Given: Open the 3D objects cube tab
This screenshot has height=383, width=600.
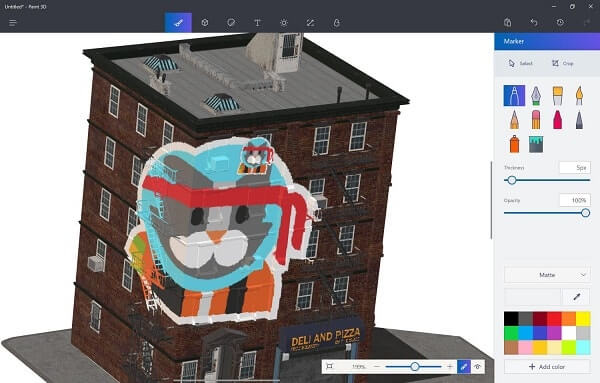Looking at the screenshot, I should [205, 23].
